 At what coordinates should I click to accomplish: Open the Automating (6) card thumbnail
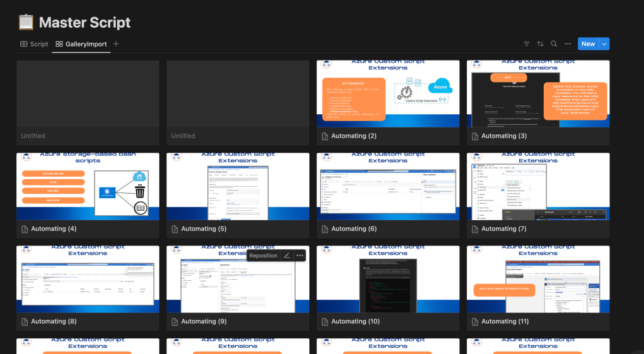point(388,187)
